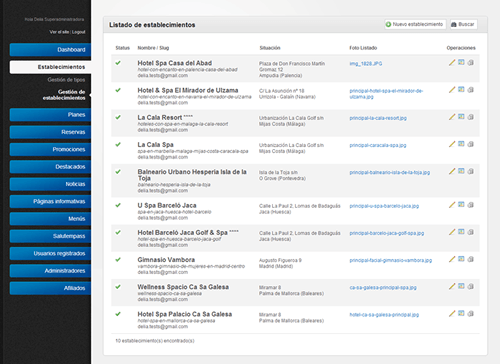Go to Destacados in sidebar
This screenshot has width=500, height=364.
50,167
